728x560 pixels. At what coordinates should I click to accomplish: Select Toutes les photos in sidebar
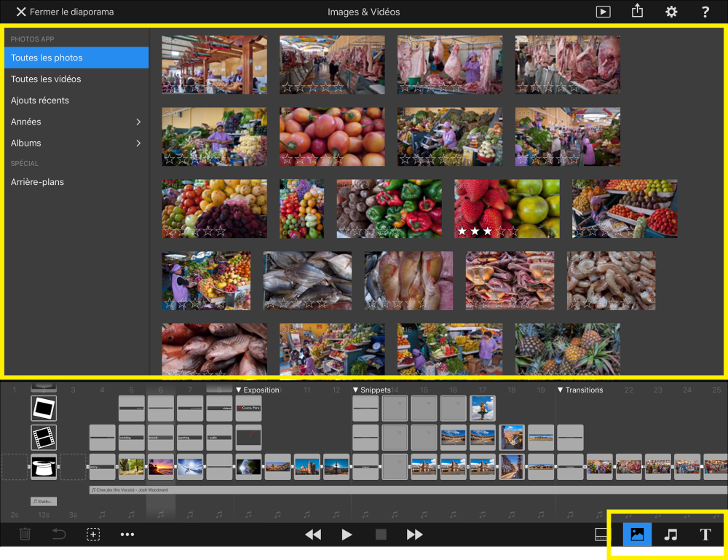point(76,58)
